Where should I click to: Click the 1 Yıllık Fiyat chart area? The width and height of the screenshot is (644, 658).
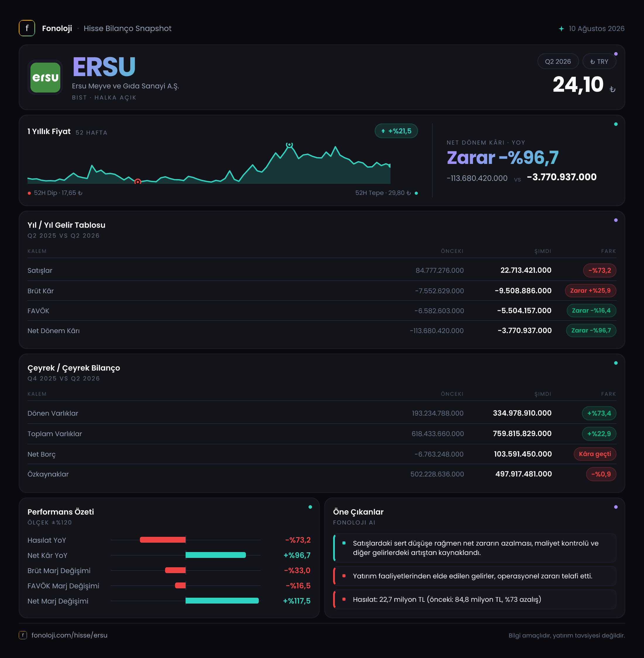coord(209,164)
